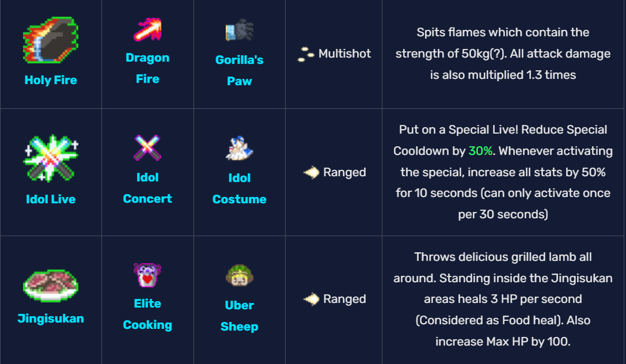Click the Holy Fire weapon icon

pyautogui.click(x=51, y=40)
